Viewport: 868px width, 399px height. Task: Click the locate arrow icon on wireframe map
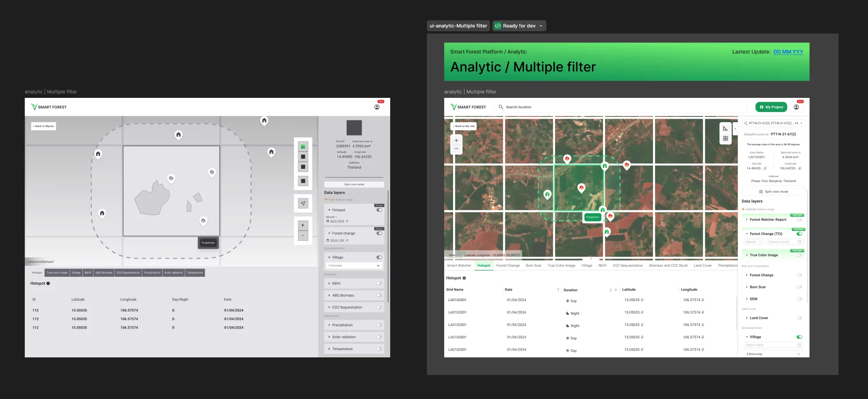pyautogui.click(x=303, y=203)
